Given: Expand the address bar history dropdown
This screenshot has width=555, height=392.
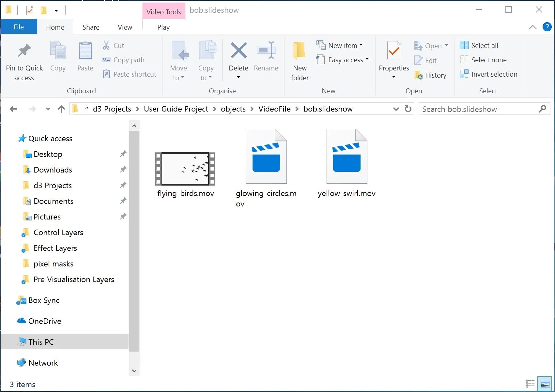Looking at the screenshot, I should [396, 109].
